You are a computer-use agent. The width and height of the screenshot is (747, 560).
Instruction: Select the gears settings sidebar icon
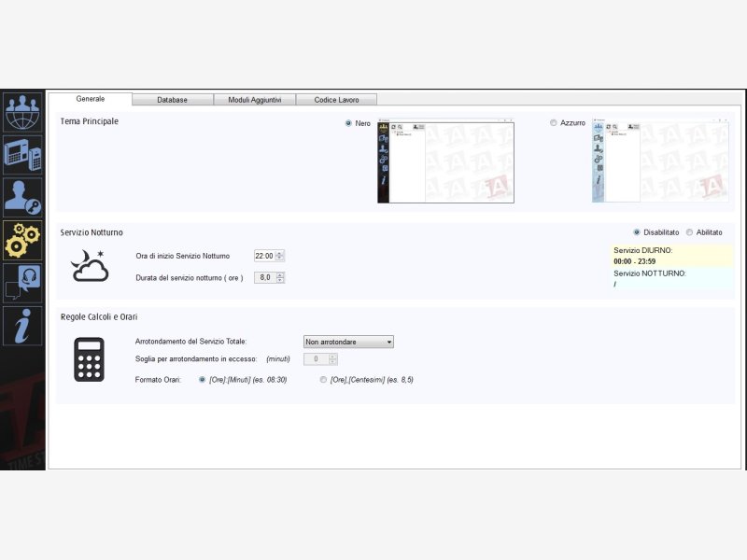pyautogui.click(x=22, y=239)
